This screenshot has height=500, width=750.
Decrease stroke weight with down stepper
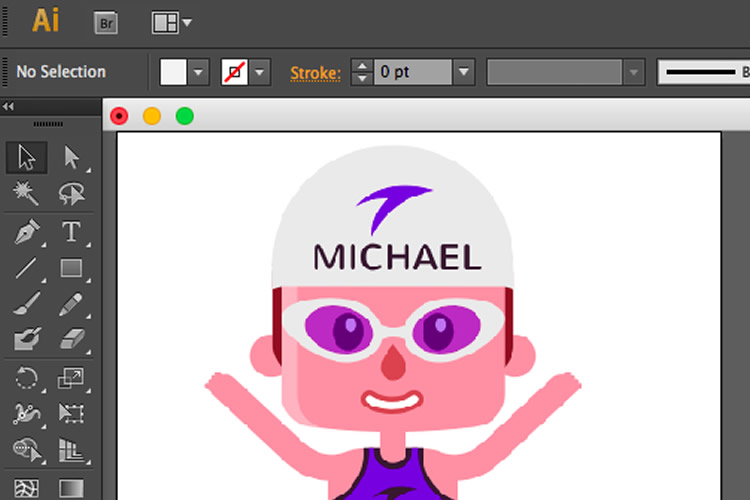[362, 78]
